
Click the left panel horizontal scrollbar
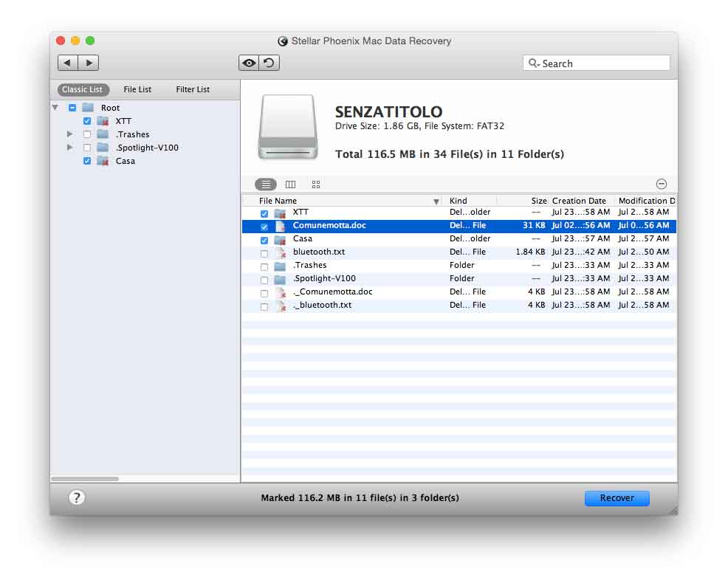tap(85, 478)
